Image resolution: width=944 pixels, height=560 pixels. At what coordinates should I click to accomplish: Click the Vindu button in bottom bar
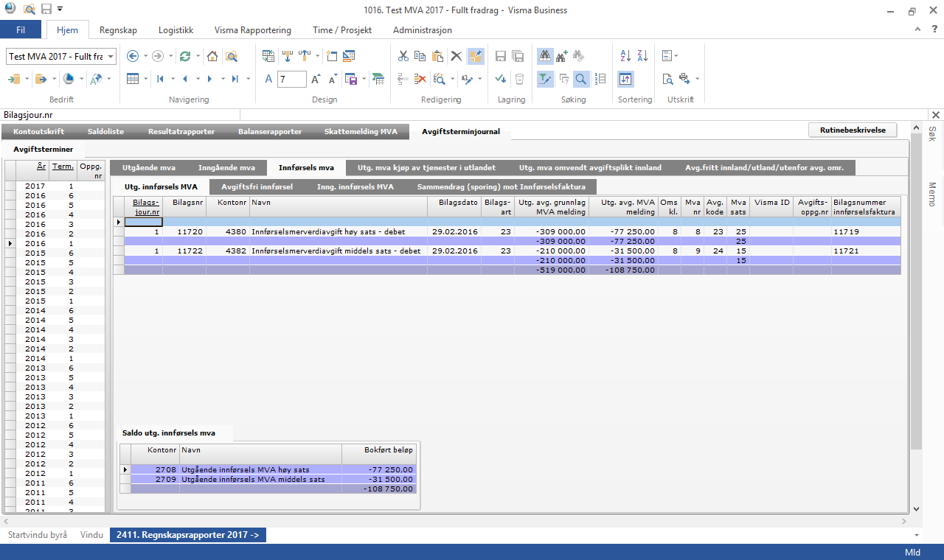(x=92, y=536)
